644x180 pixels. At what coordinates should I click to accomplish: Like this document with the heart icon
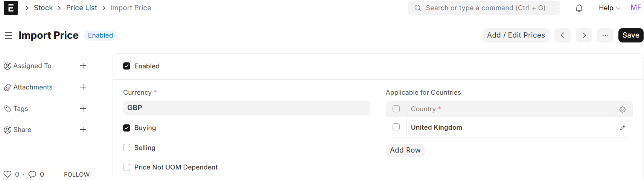[8, 174]
